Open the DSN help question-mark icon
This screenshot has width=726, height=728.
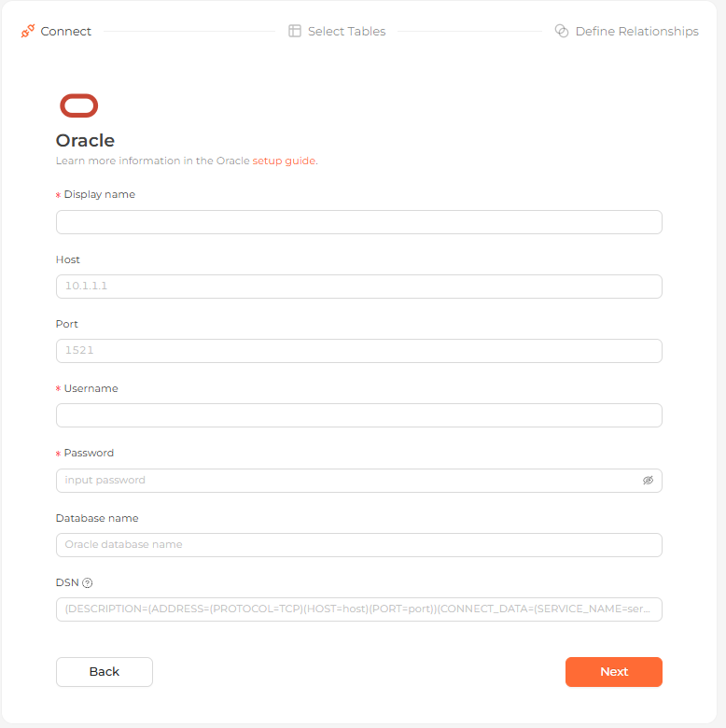pyautogui.click(x=88, y=583)
